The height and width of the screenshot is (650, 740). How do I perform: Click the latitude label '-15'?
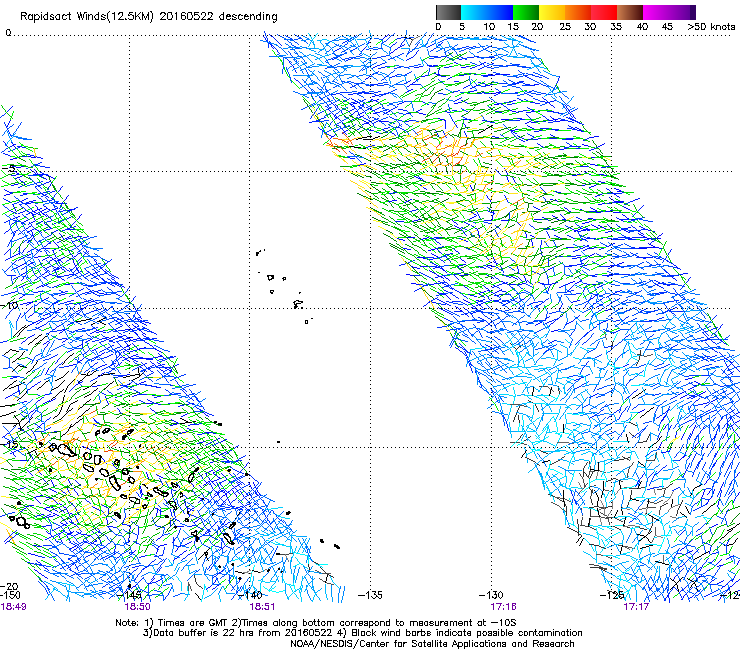[x=9, y=445]
